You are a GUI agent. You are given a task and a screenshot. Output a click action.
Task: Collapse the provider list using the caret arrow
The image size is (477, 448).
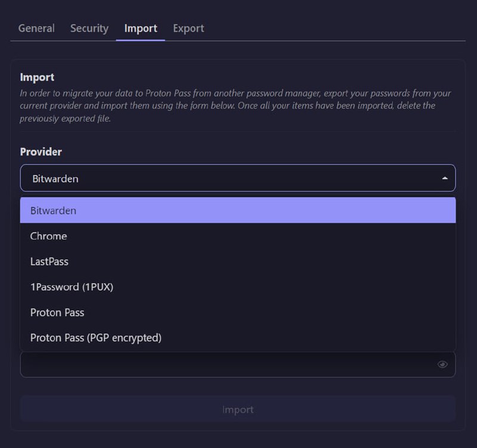point(444,178)
